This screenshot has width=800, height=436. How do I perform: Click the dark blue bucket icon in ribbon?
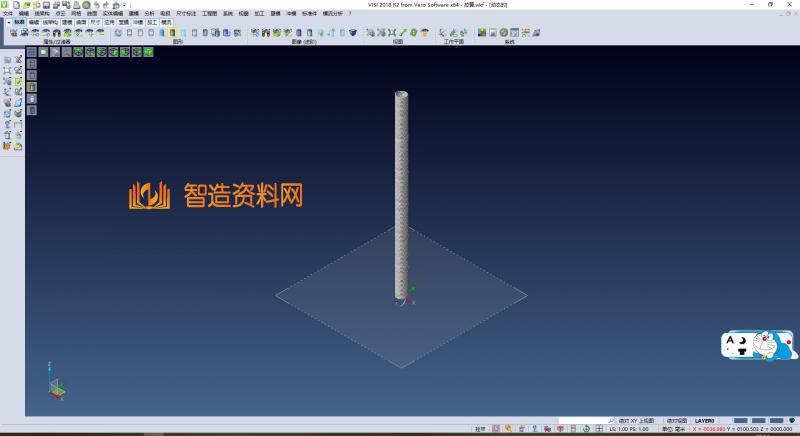tap(353, 33)
